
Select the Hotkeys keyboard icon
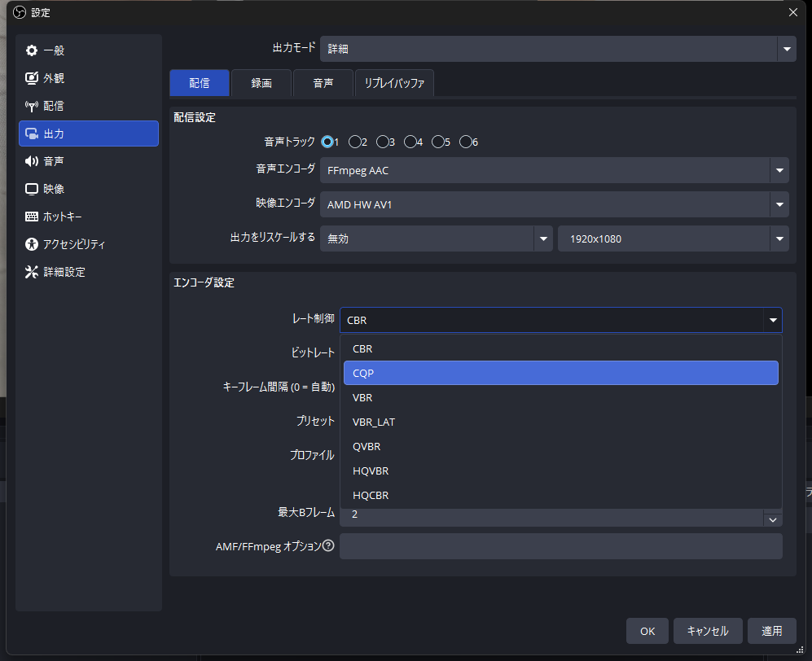(32, 217)
